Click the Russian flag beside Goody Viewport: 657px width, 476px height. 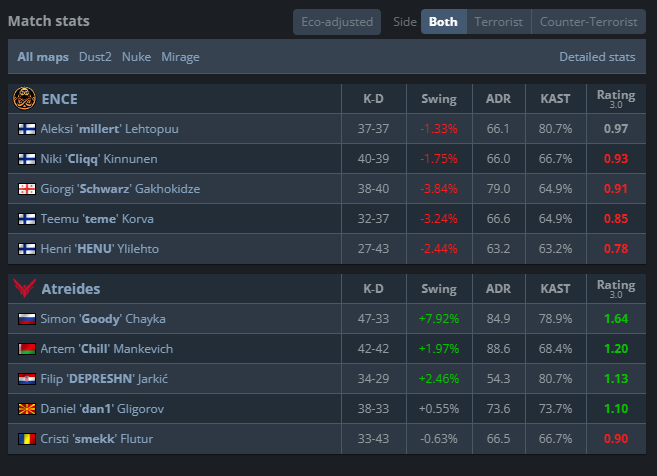pyautogui.click(x=27, y=319)
